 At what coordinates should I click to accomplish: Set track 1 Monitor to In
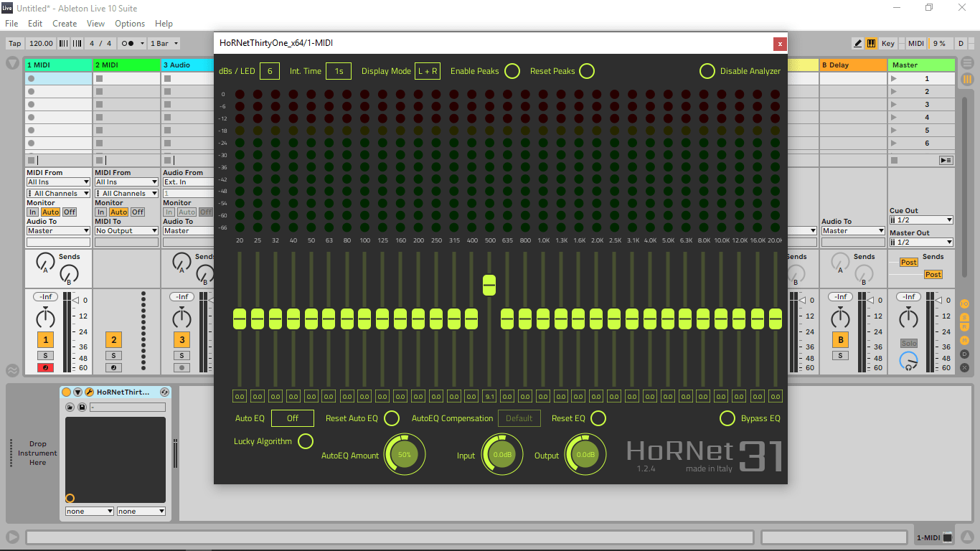click(32, 212)
